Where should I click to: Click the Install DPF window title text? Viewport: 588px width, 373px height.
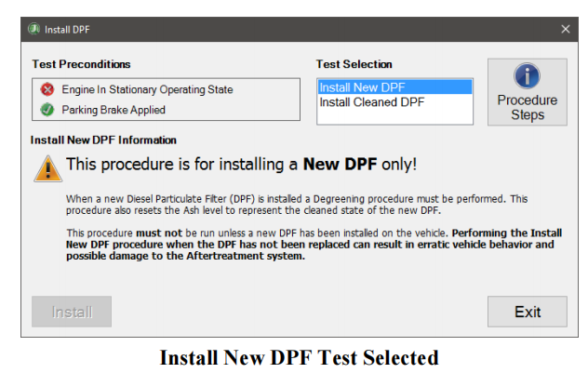pos(67,30)
